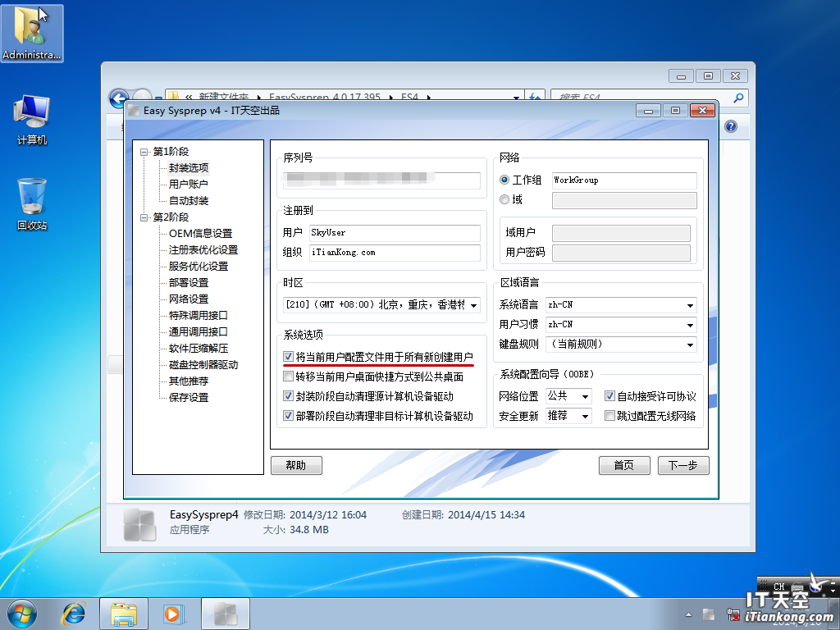Click the 首页 home button
840x630 pixels.
tap(624, 466)
